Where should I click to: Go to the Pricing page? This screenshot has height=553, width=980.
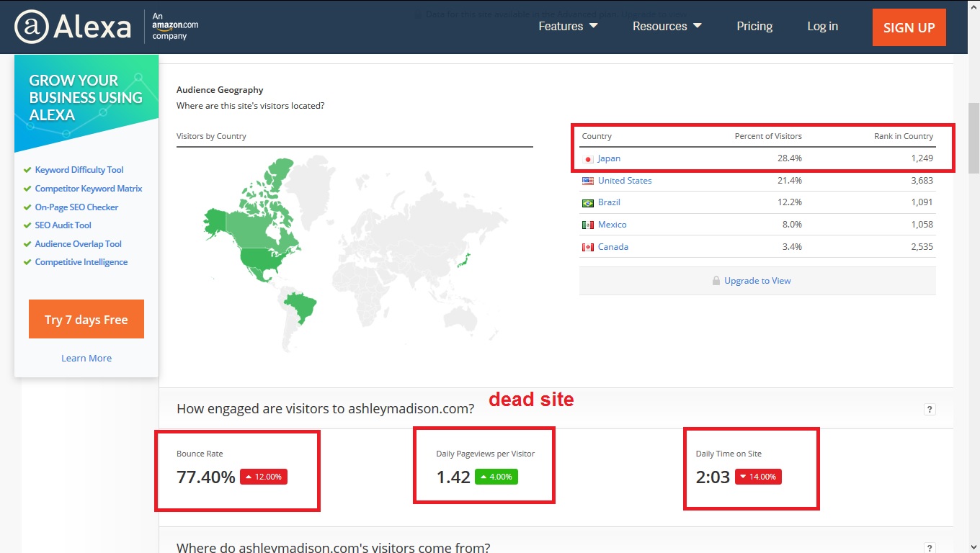click(x=754, y=27)
